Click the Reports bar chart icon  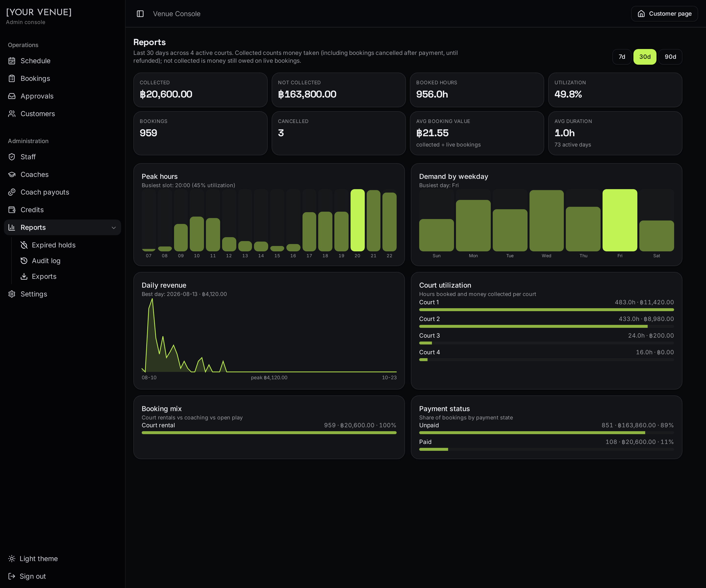[x=12, y=227]
